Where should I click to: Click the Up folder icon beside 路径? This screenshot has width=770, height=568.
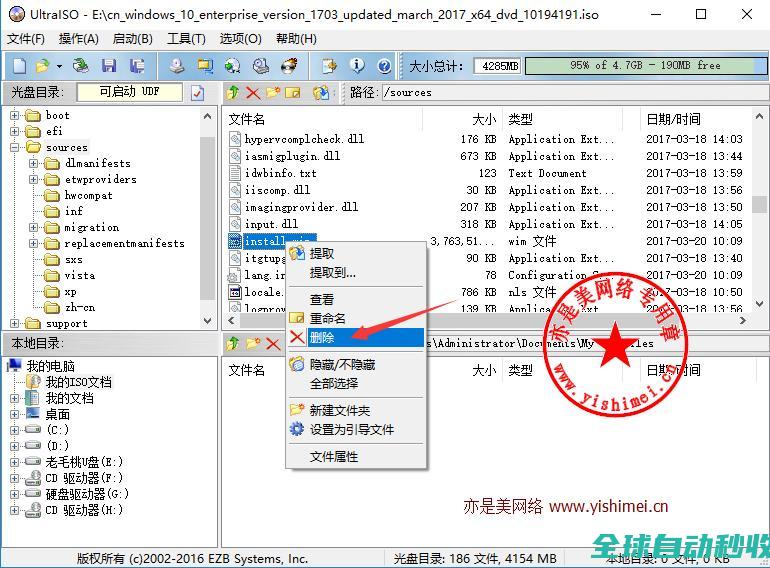[233, 93]
